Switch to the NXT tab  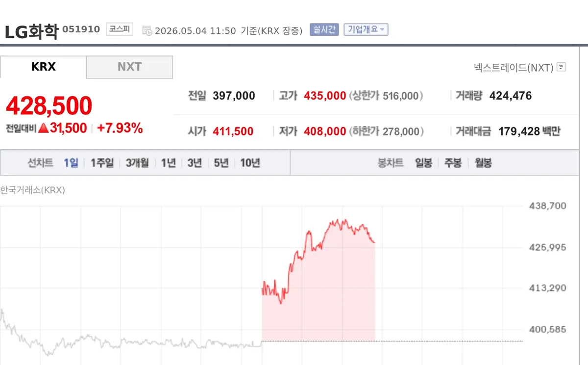(129, 67)
